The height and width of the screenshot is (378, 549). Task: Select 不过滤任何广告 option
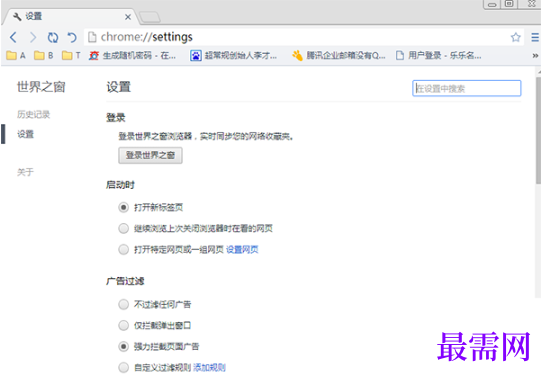point(123,304)
